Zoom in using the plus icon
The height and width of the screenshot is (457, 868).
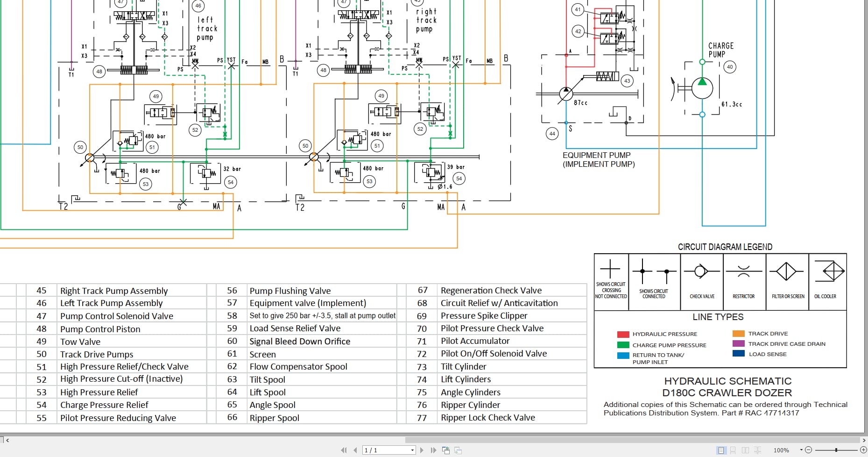[863, 450]
